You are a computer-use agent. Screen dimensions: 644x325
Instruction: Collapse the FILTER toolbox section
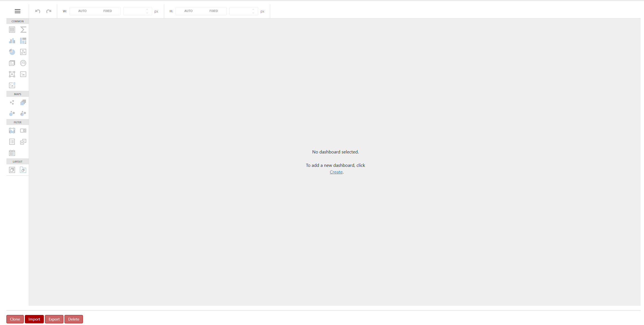click(x=17, y=122)
